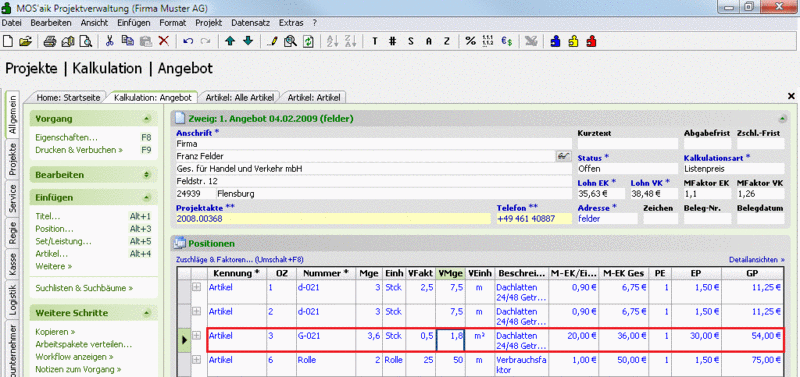
Task: Click the Sort ascending A-Z icon
Action: 332,42
